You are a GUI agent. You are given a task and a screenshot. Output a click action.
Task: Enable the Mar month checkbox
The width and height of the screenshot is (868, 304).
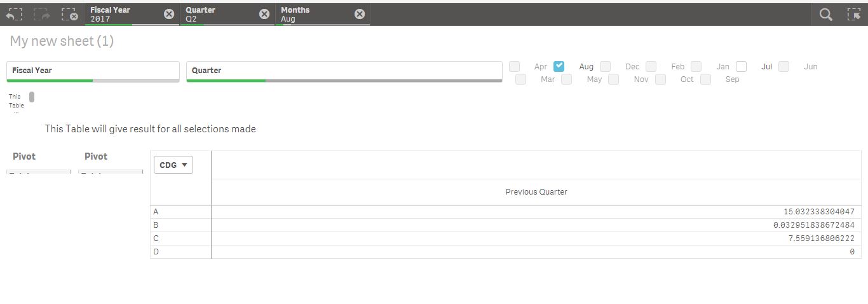pyautogui.click(x=521, y=79)
